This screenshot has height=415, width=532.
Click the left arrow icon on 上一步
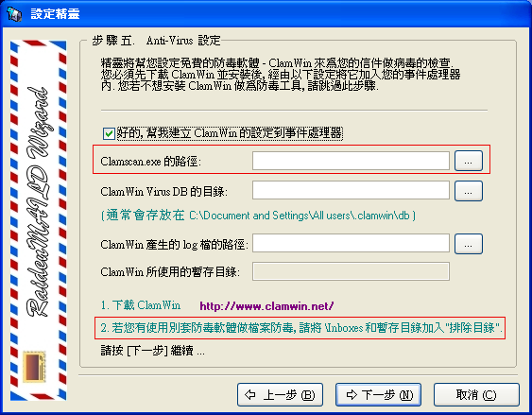pyautogui.click(x=250, y=394)
